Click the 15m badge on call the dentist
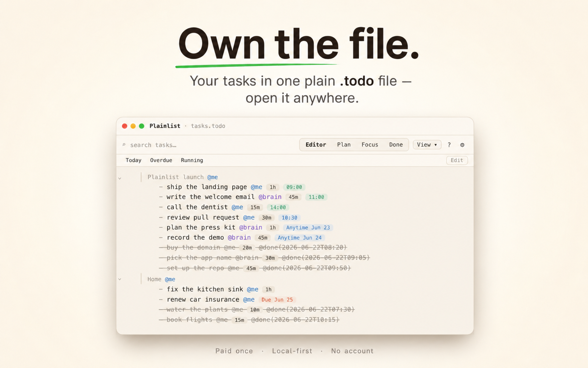This screenshot has width=588, height=368. click(x=255, y=207)
